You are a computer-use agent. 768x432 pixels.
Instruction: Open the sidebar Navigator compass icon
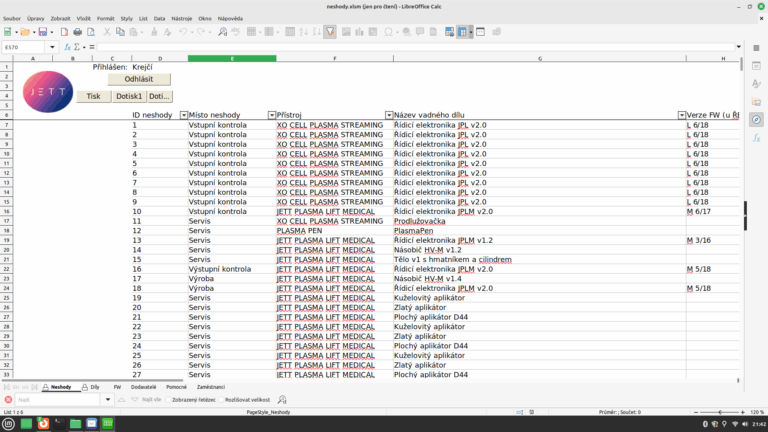pos(756,120)
